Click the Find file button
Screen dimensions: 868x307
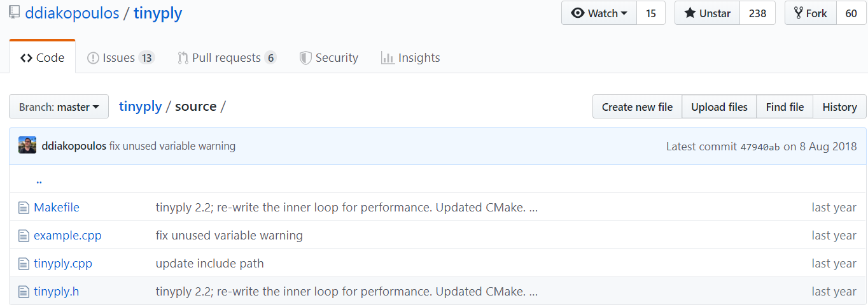(x=785, y=107)
